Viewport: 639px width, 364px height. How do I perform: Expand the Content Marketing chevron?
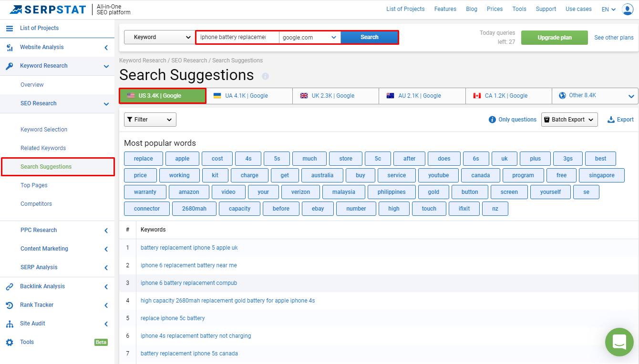coord(106,249)
